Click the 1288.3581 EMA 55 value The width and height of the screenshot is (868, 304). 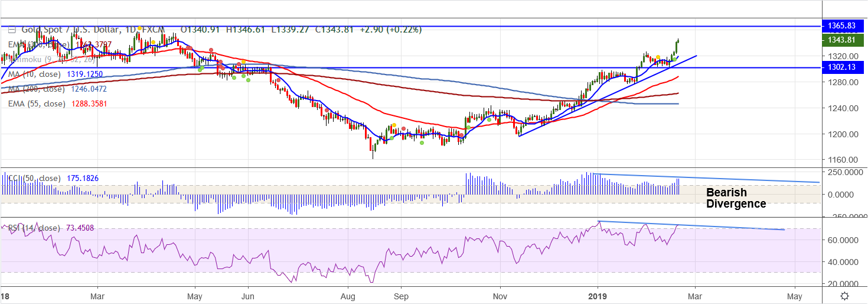pos(88,104)
